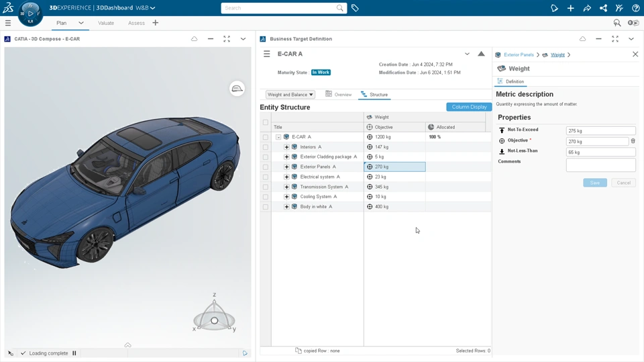Maximize the Business Target Definition widget
644x362 pixels.
coord(615,39)
